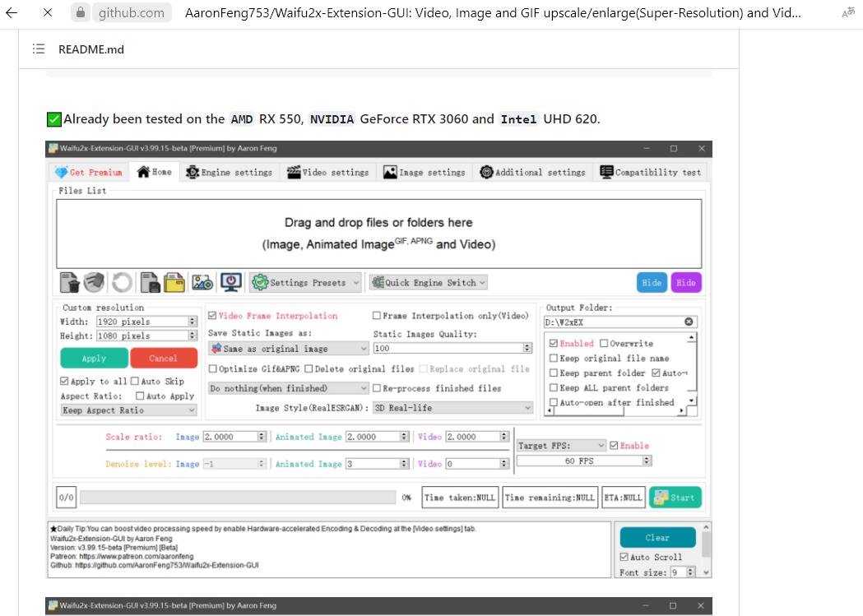
Task: Enable Frame Interpolation only(Video)
Action: click(377, 316)
